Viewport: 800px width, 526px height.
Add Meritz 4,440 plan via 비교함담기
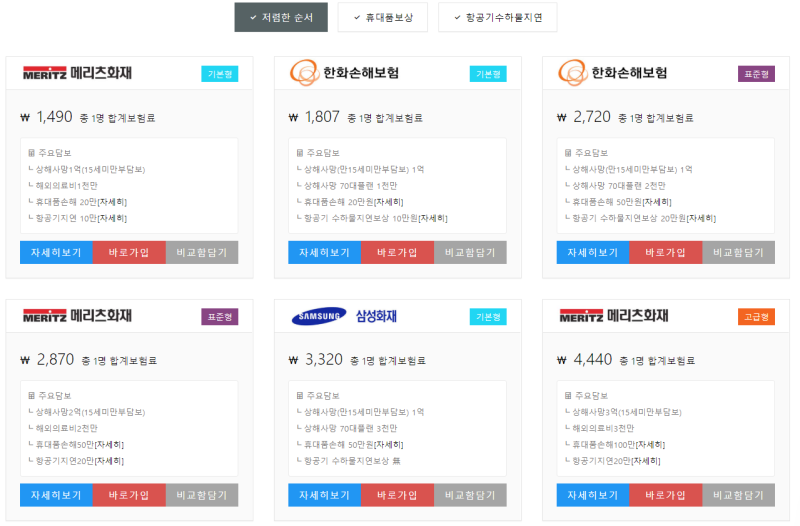(739, 495)
